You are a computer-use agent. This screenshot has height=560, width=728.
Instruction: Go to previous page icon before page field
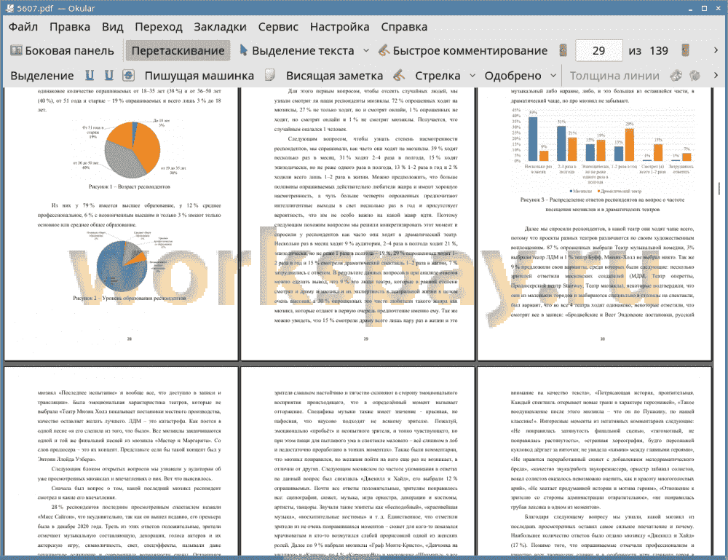(563, 50)
